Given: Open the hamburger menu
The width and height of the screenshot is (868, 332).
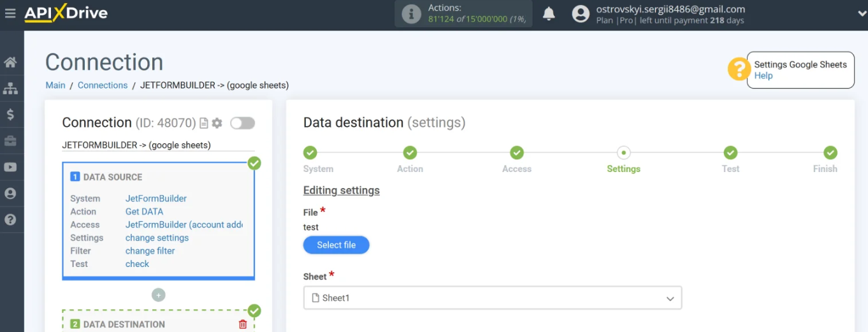Looking at the screenshot, I should (x=10, y=13).
